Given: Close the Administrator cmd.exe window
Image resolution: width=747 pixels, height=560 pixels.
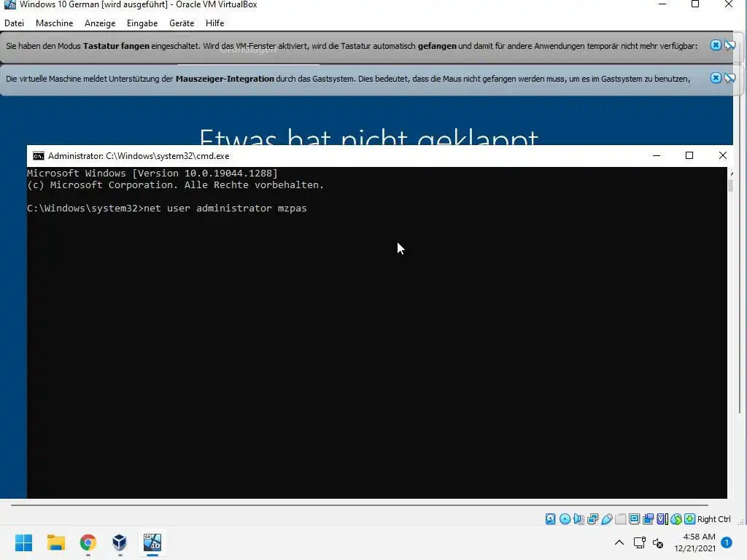Looking at the screenshot, I should [723, 156].
